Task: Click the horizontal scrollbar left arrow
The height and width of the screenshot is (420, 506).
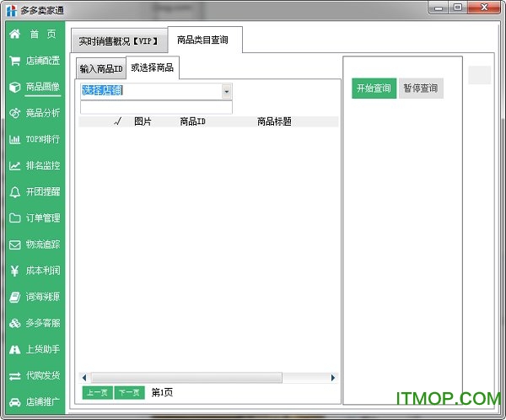Action: (x=84, y=377)
